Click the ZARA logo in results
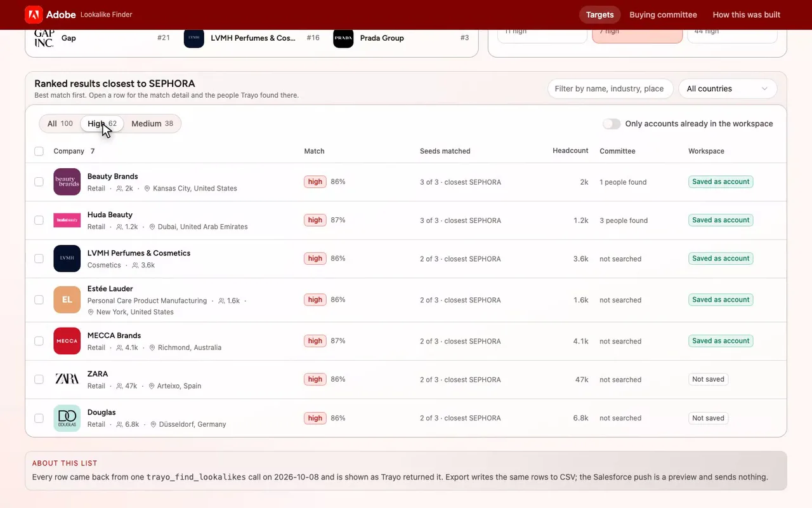Viewport: 812px width, 508px height. (67, 379)
